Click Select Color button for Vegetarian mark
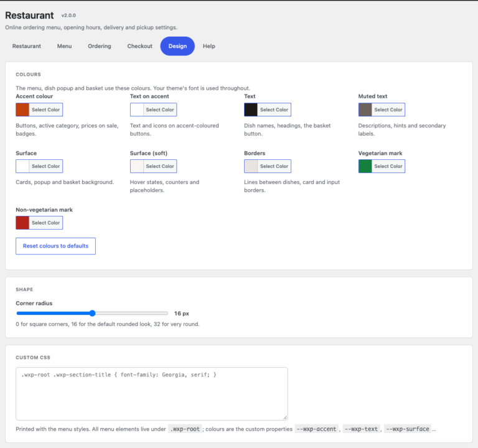Viewport: 478px width, 448px height. 388,166
